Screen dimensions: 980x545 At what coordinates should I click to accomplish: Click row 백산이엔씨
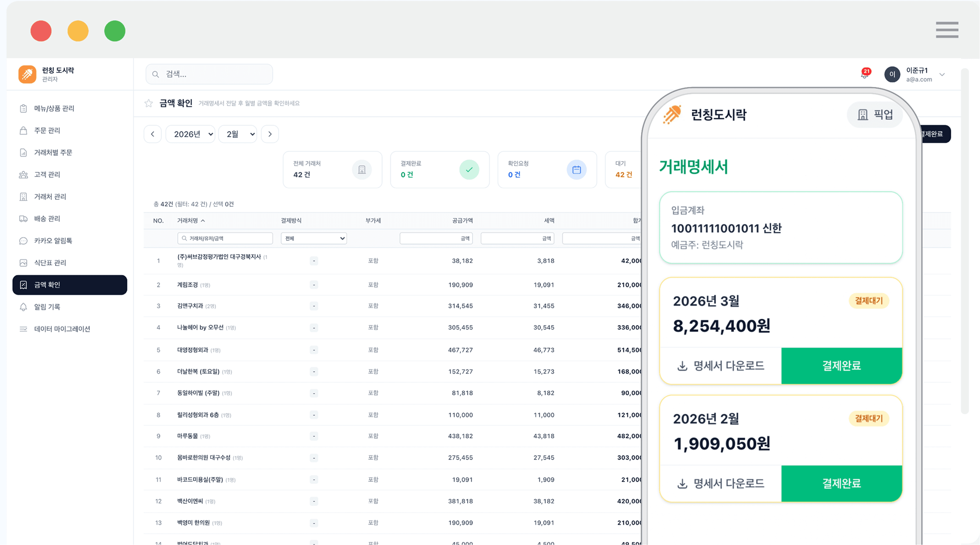[393, 502]
